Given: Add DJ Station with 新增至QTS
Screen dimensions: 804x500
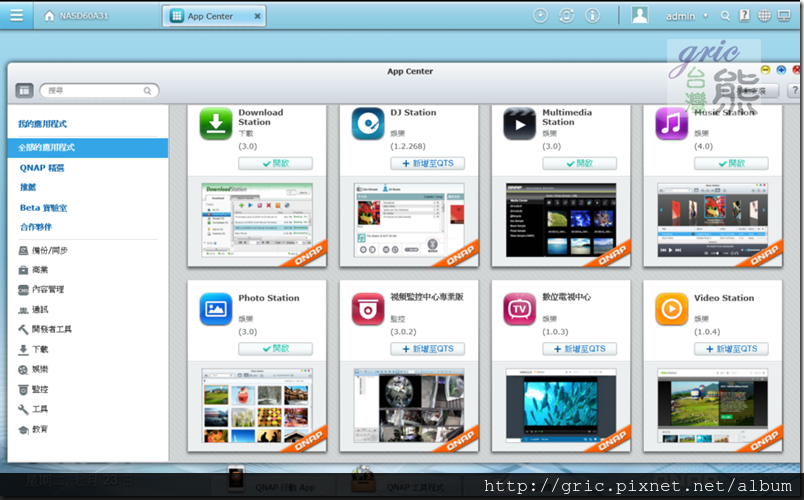Looking at the screenshot, I should pos(427,164).
